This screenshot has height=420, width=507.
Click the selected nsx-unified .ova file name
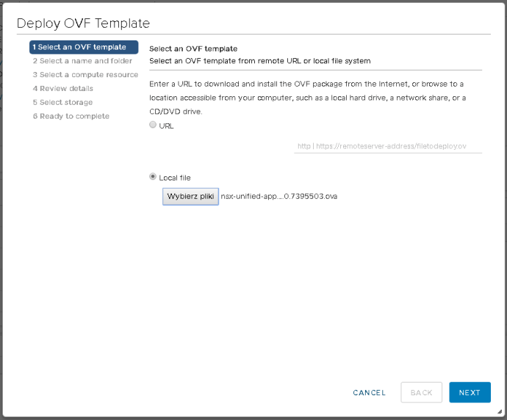tap(278, 197)
